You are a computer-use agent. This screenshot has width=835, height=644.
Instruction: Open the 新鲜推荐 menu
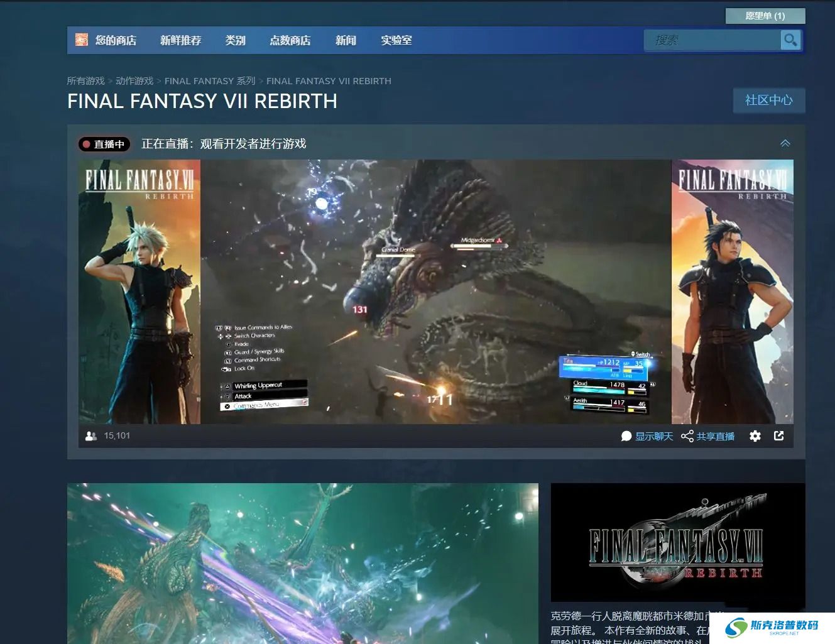180,40
